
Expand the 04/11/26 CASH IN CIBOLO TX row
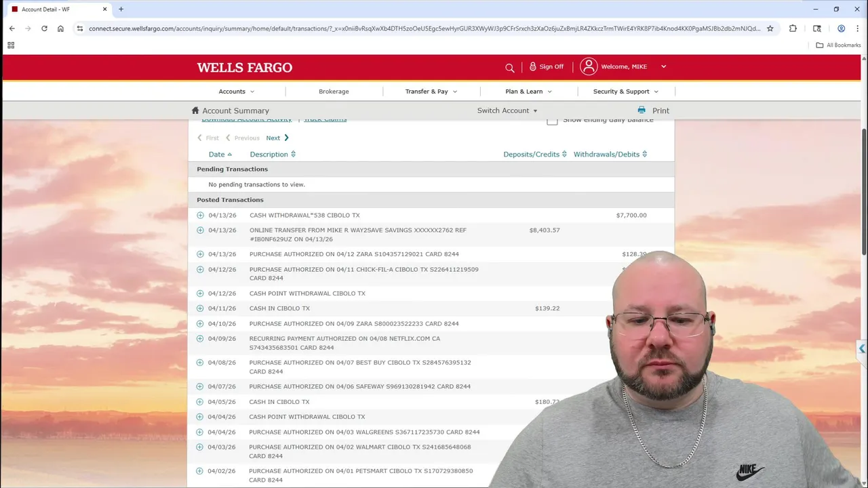click(x=200, y=308)
